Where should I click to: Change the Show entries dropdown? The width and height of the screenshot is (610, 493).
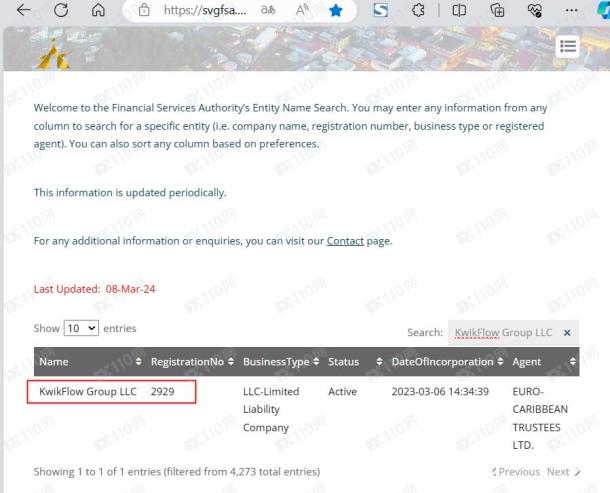tap(81, 328)
